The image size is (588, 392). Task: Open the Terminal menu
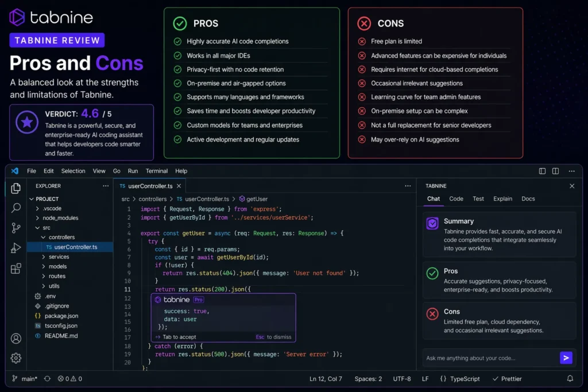[157, 171]
